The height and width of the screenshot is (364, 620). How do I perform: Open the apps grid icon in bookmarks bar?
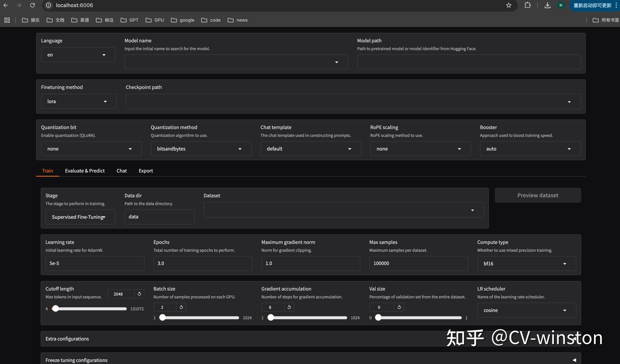[7, 20]
